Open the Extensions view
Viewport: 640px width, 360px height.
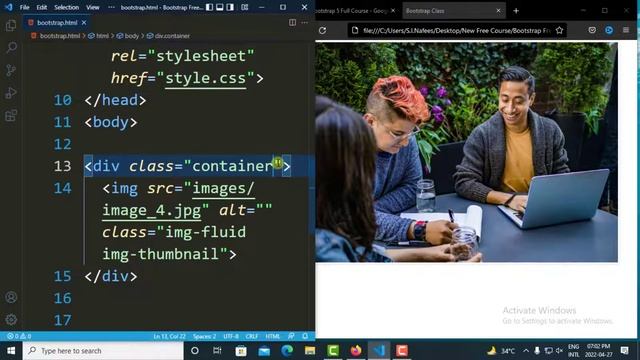pos(11,116)
